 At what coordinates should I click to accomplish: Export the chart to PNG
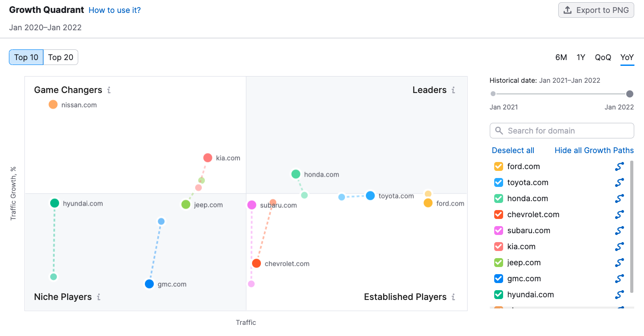596,10
